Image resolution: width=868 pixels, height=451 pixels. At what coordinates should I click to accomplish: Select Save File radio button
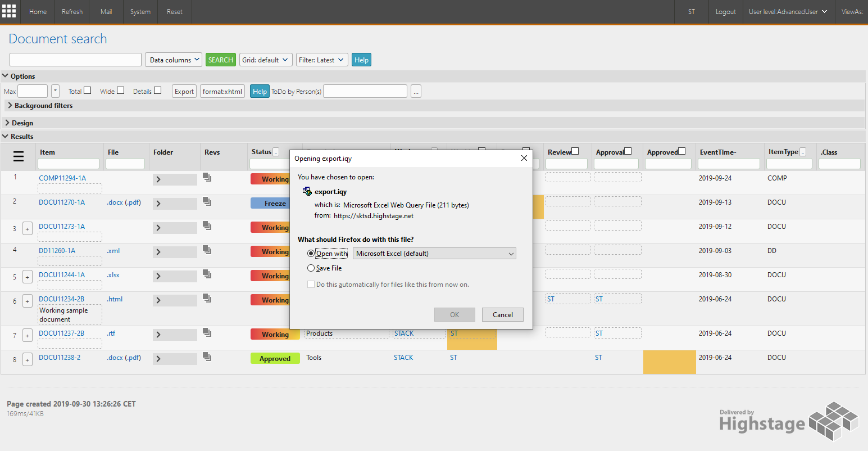[311, 268]
